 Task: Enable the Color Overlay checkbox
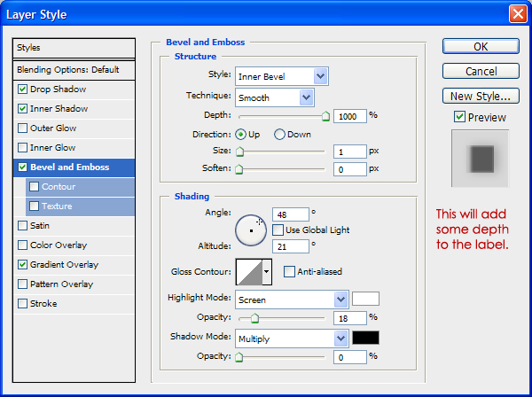click(x=22, y=245)
